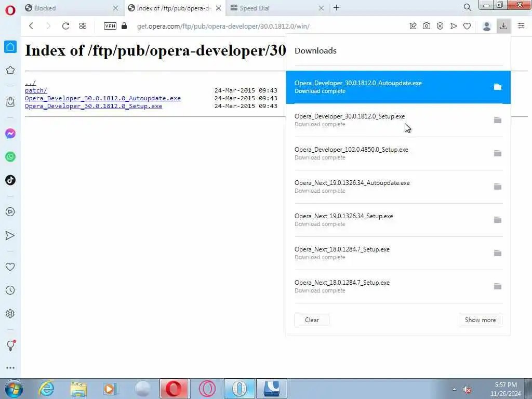Show folder for Opera_Developer_30.0.1812.0_Setup.exe
532x399 pixels.
point(497,120)
